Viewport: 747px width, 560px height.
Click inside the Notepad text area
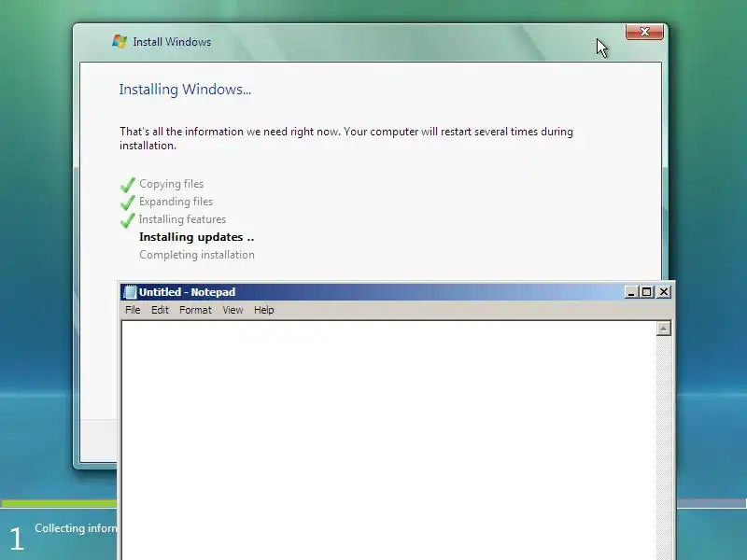point(388,441)
